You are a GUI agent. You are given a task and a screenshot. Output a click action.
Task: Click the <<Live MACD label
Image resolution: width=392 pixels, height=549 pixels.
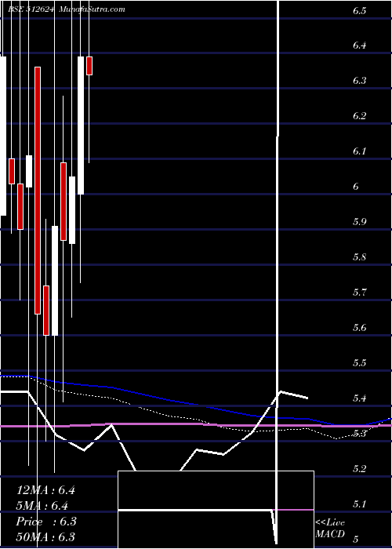click(330, 529)
